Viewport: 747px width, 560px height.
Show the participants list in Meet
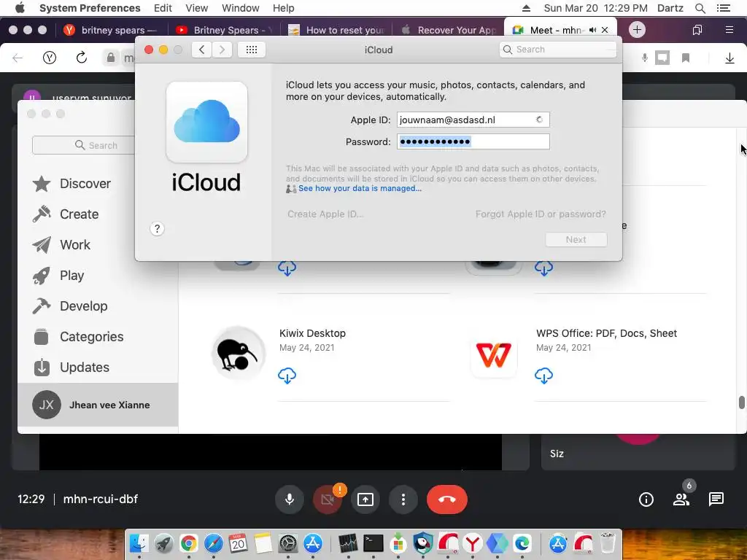click(681, 499)
